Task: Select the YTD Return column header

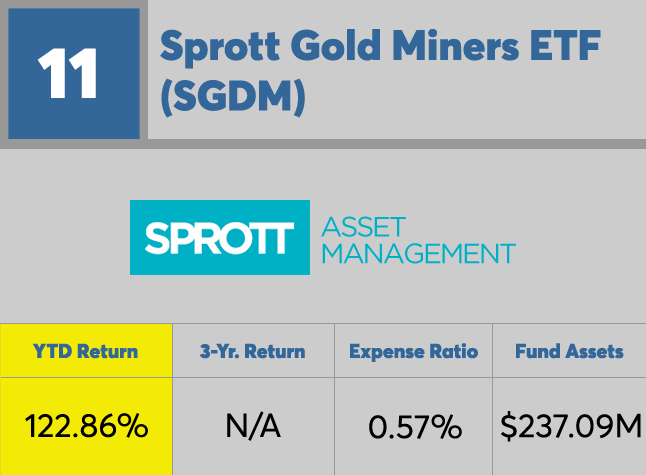Action: [86, 352]
